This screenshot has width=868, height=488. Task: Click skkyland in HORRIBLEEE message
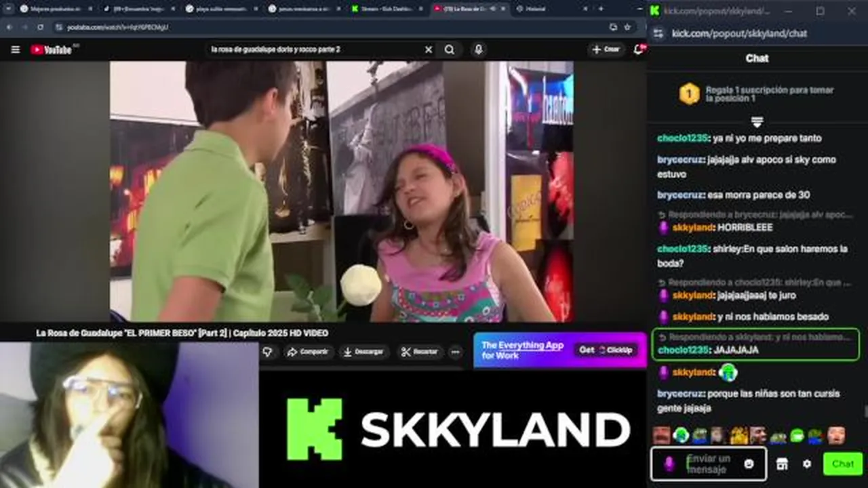(x=693, y=228)
